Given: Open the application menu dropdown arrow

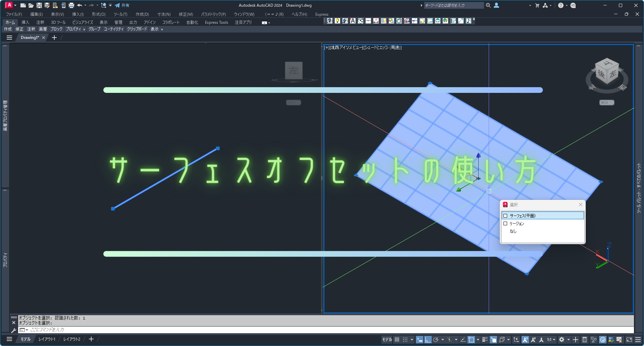Looking at the screenshot, I should 15,5.
